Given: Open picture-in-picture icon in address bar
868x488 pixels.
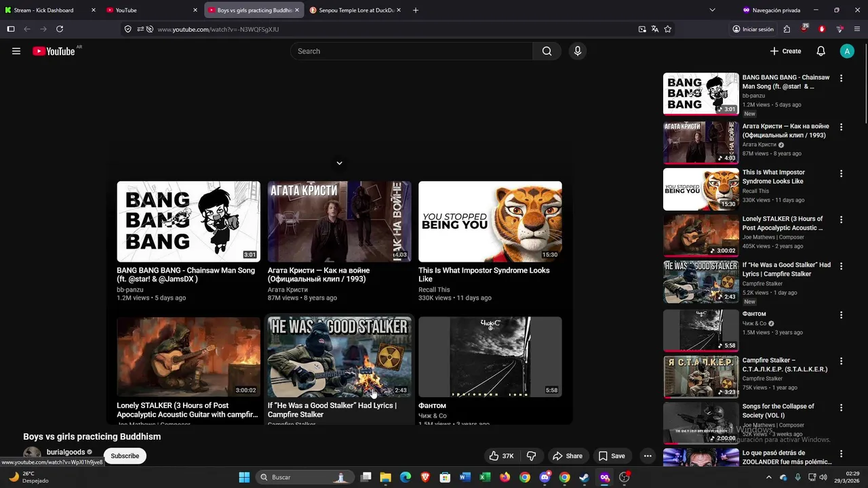Looking at the screenshot, I should (642, 29).
